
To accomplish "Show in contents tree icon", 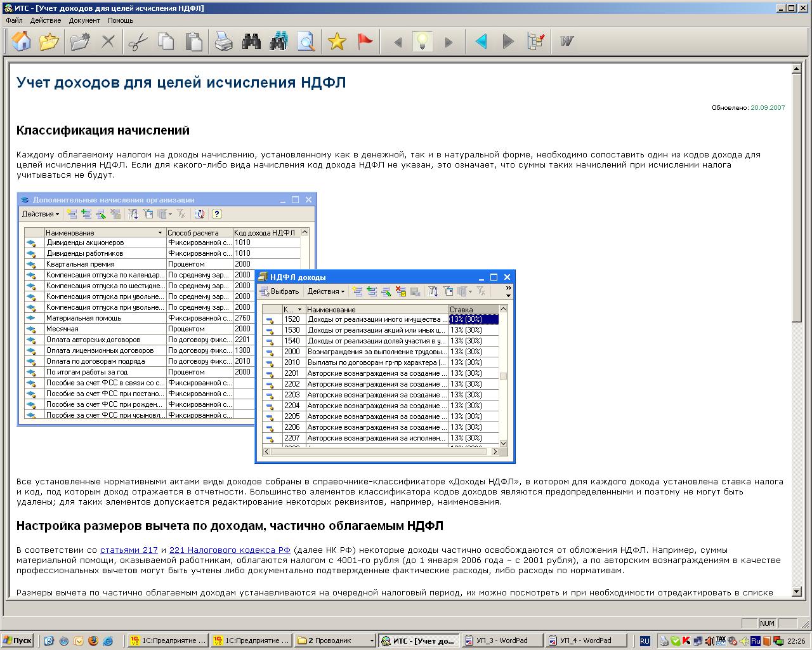I will pos(536,42).
